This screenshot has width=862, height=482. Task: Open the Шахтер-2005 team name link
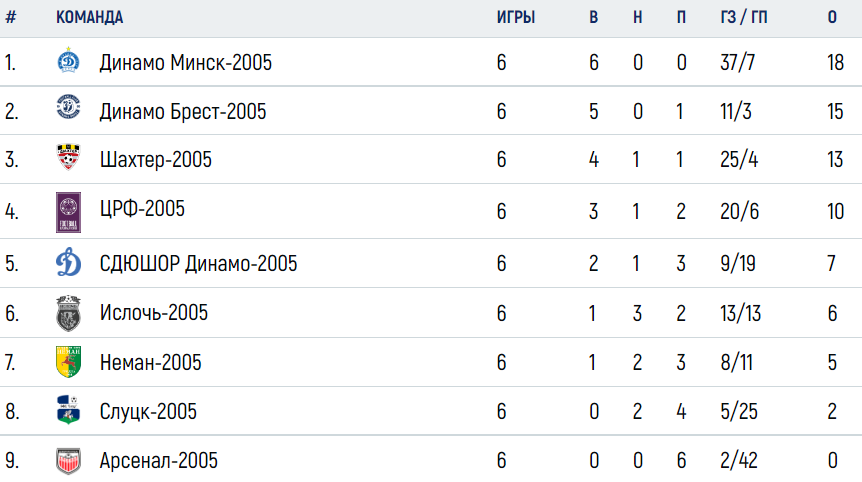tap(156, 160)
